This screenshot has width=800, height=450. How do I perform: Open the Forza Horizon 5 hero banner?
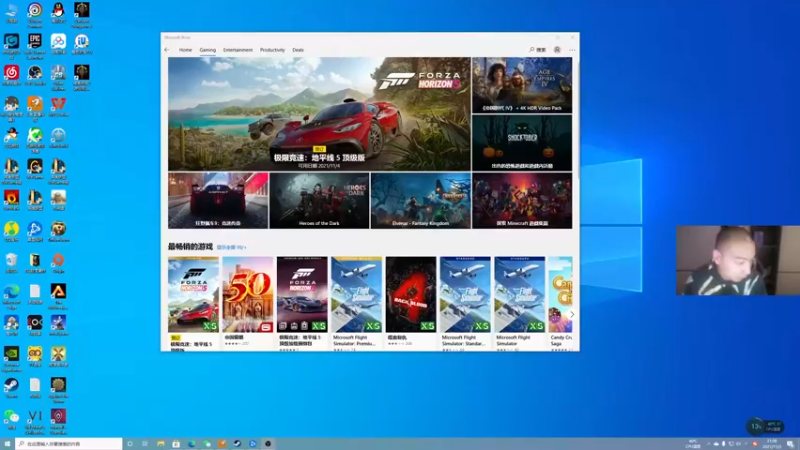319,114
